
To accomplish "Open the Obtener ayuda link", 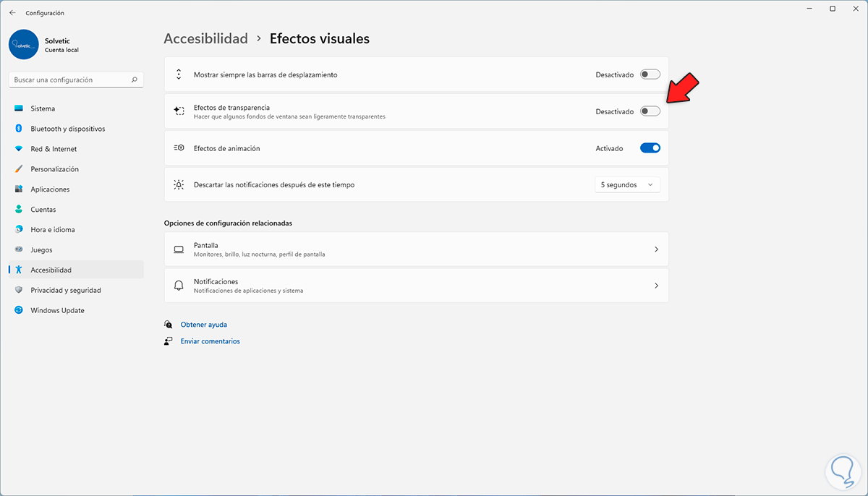I will point(203,325).
